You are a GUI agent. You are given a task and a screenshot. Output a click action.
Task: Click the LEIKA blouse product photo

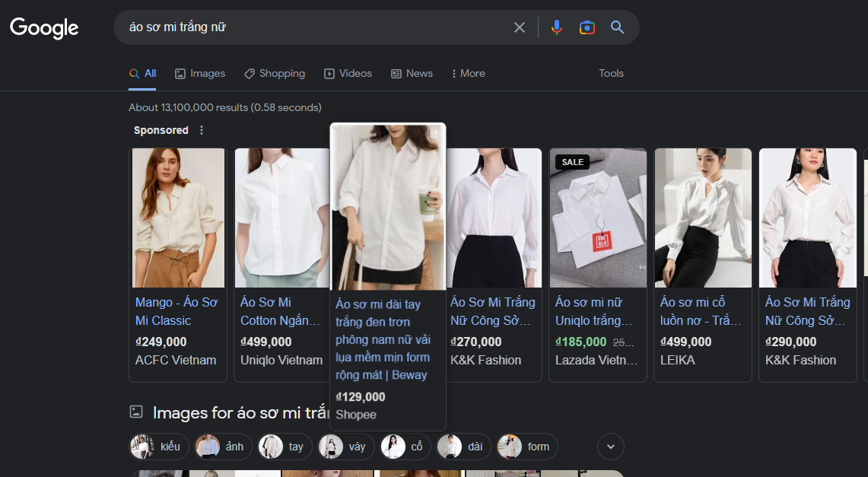(x=703, y=218)
